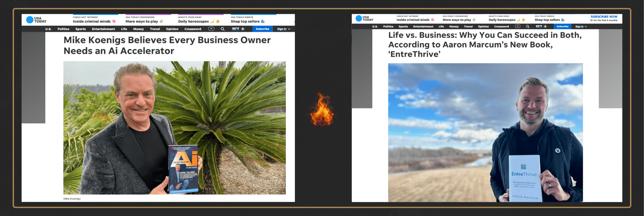This screenshot has width=644, height=216.
Task: Click Subscribe button on EntreThrive page
Action: tap(562, 26)
